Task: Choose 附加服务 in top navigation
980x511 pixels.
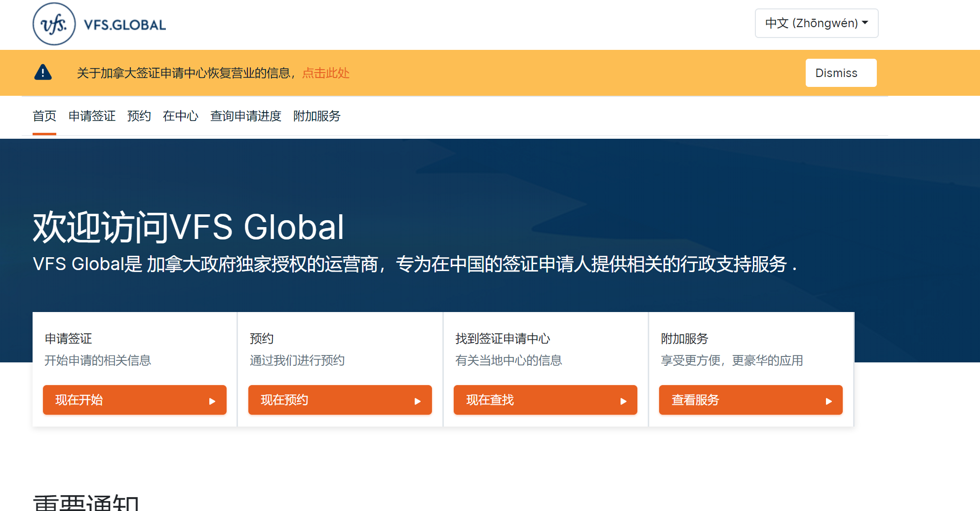Action: (x=316, y=116)
